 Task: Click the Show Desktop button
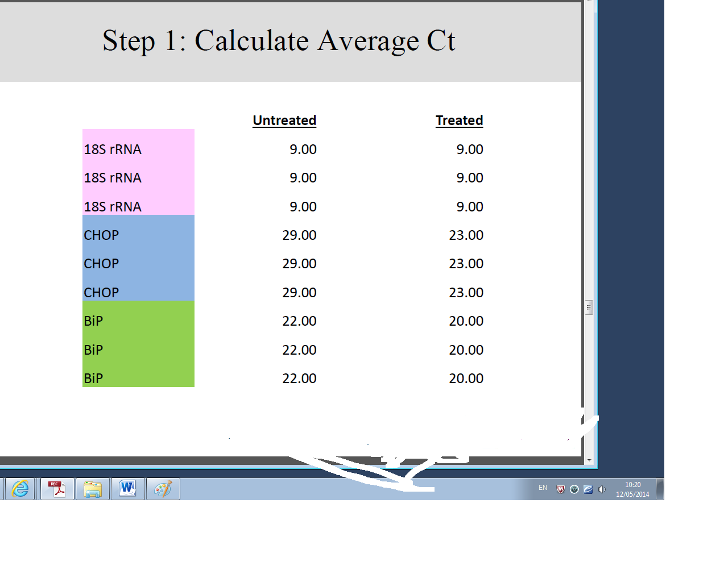pos(660,489)
